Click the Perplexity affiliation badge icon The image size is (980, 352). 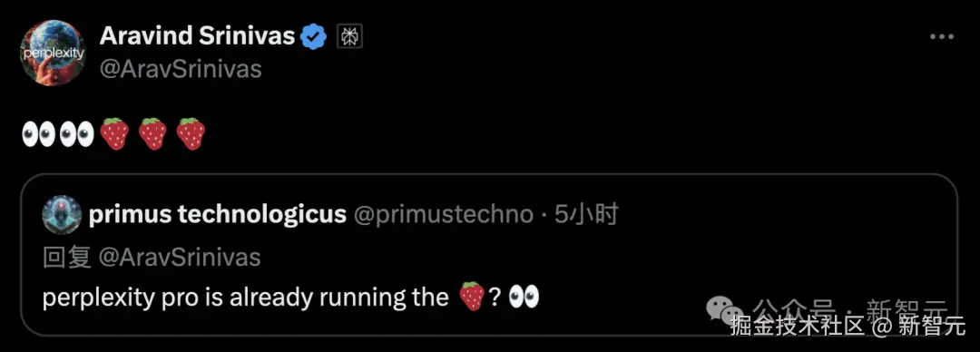(x=350, y=37)
